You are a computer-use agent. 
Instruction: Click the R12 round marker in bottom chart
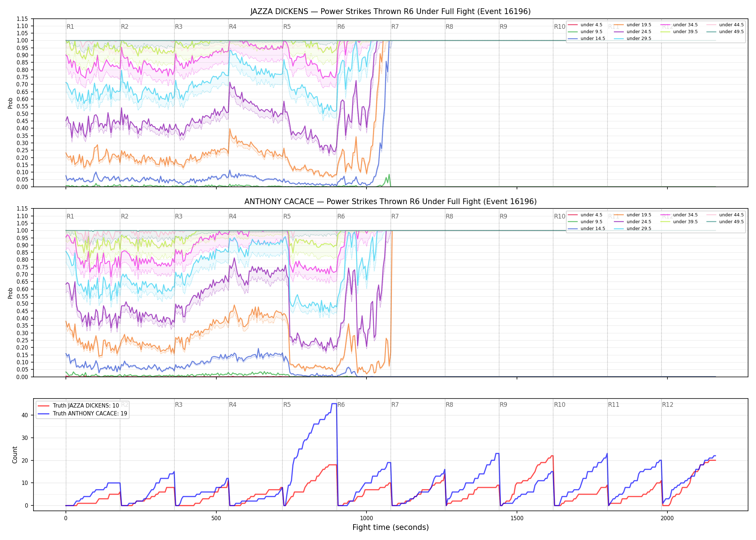tap(667, 405)
